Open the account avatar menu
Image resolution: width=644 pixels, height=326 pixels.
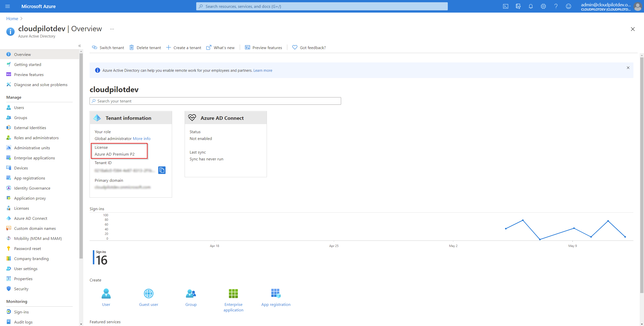click(638, 7)
